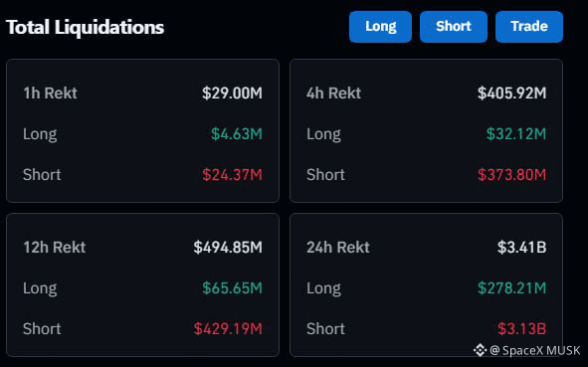Select the 4h Long value $32.12M
588x367 pixels.
point(516,134)
